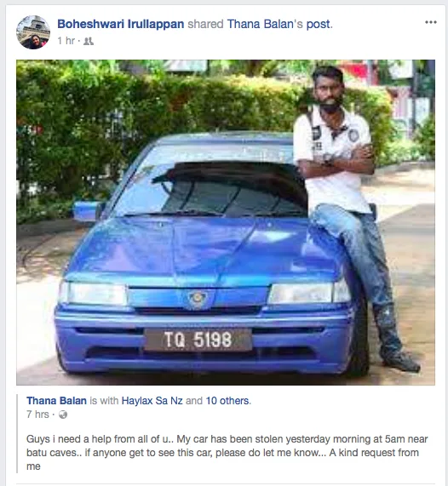Click the Proton emblem on the car grille
The height and width of the screenshot is (486, 448).
tap(197, 299)
